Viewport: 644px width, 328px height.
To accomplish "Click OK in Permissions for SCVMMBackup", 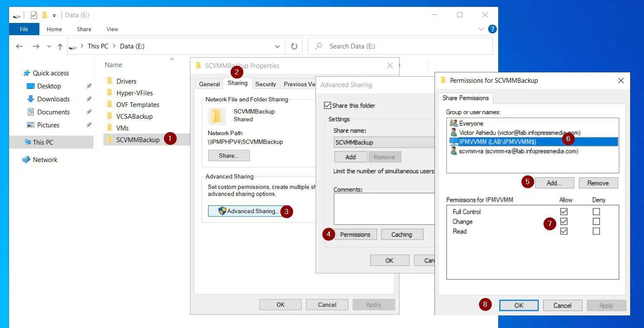I will 519,305.
